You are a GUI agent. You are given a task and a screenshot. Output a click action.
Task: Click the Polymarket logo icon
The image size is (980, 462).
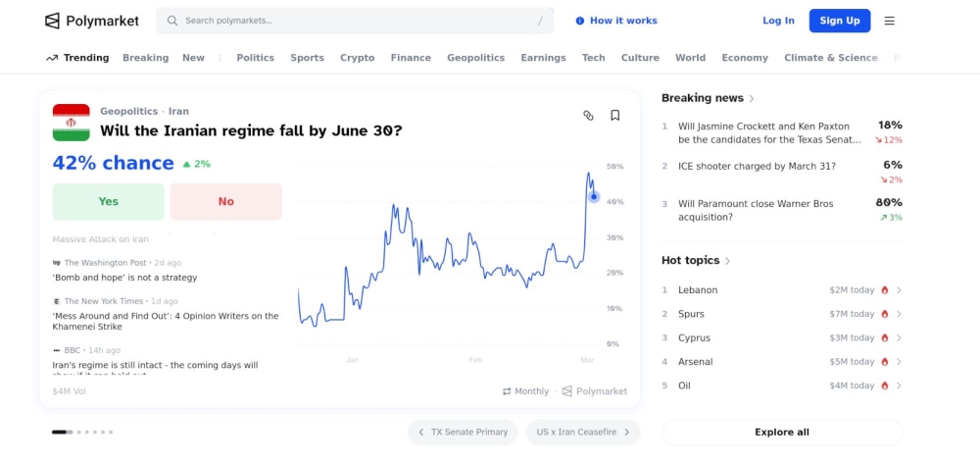tap(53, 21)
